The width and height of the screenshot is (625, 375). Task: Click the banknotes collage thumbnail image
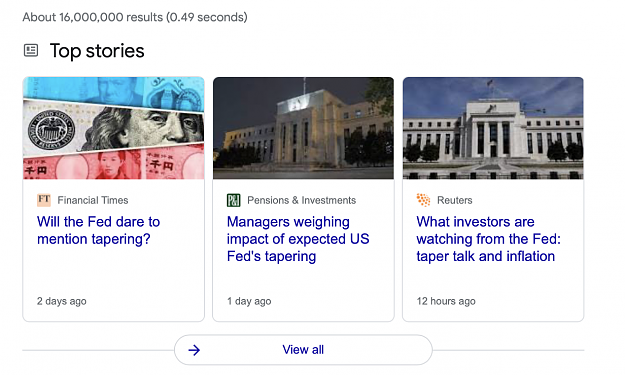pos(114,128)
